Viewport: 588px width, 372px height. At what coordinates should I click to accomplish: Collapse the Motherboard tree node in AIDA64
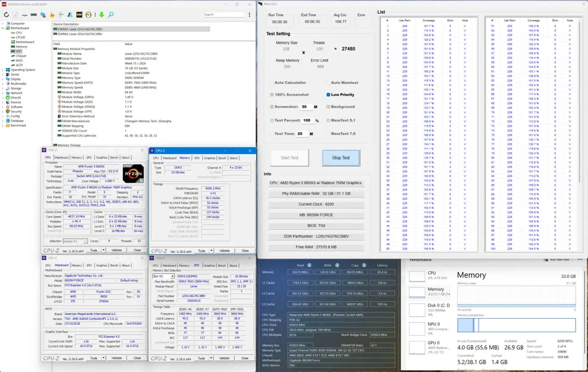point(3,28)
